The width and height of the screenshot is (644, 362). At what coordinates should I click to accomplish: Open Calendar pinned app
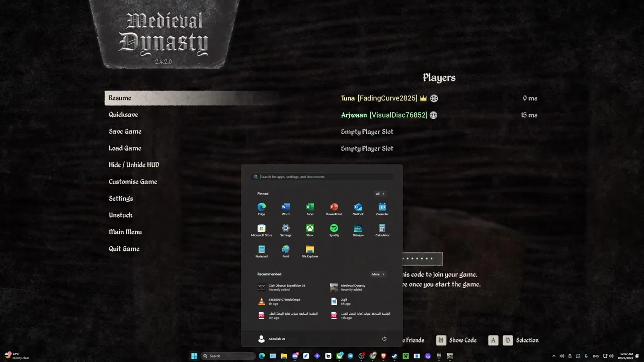(x=382, y=209)
